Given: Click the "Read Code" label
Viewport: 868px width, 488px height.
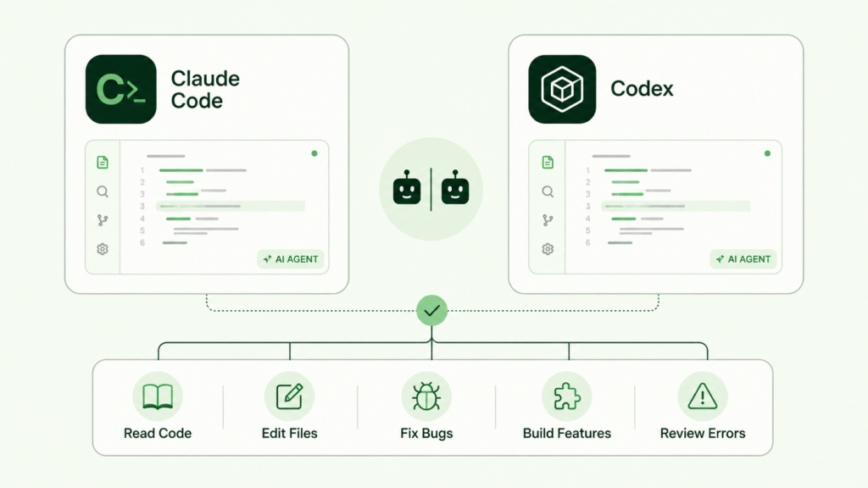Looking at the screenshot, I should pyautogui.click(x=158, y=433).
